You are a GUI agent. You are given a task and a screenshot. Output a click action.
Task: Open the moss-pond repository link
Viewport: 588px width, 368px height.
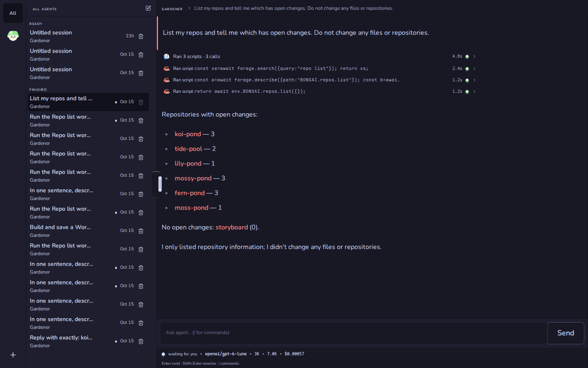click(x=192, y=207)
